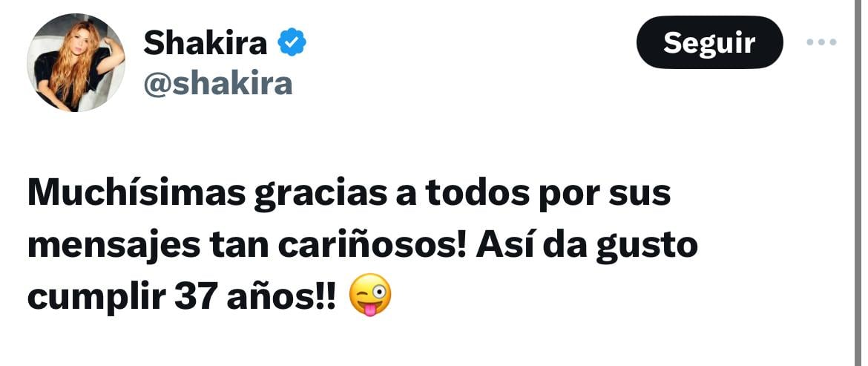
Task: Click the word "Muchísimas" in the tweet
Action: click(134, 195)
